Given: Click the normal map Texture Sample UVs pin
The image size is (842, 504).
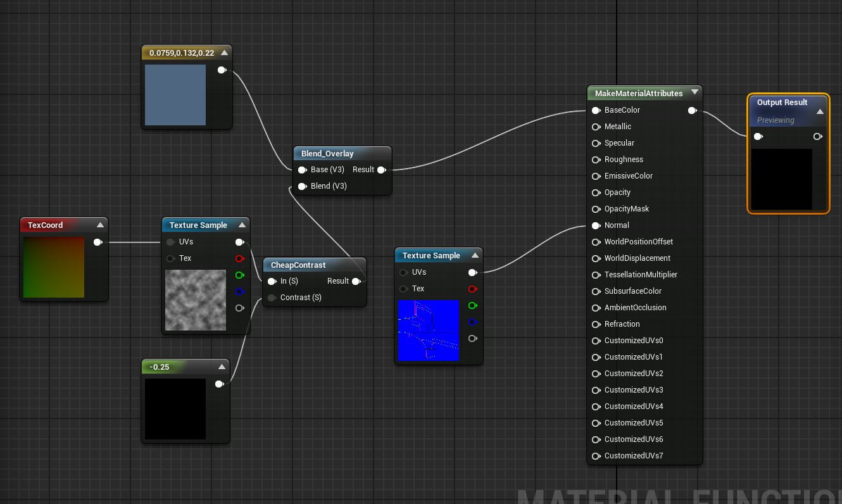Looking at the screenshot, I should tap(404, 272).
